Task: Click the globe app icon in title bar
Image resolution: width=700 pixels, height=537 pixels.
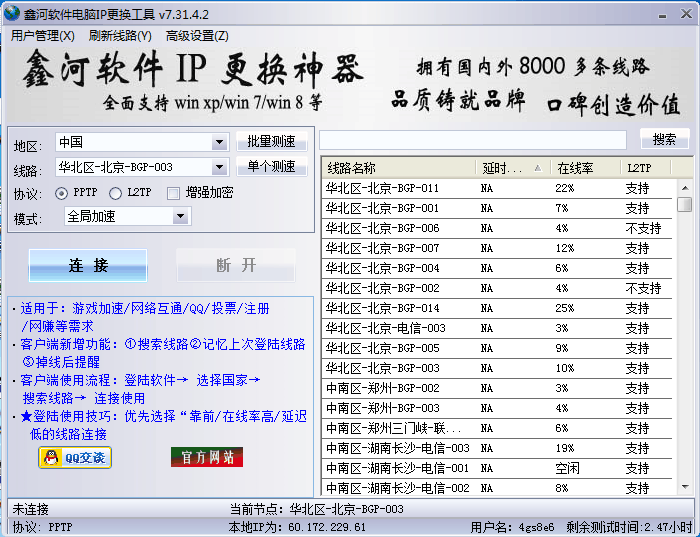Action: coord(12,13)
